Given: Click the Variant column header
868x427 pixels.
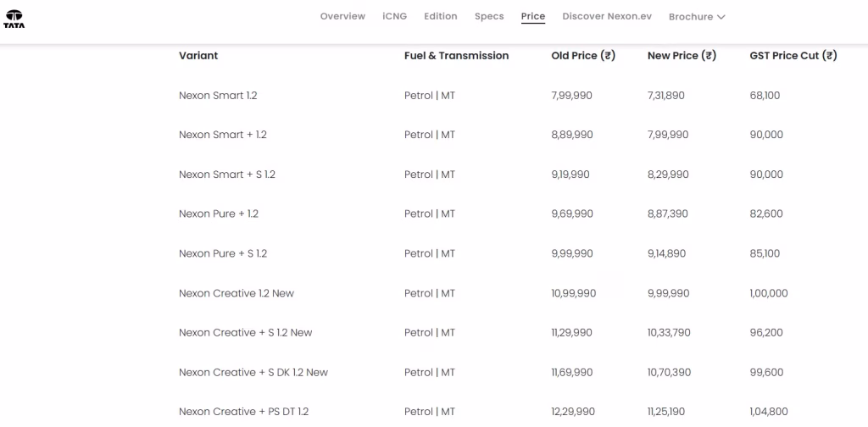Looking at the screenshot, I should 198,55.
